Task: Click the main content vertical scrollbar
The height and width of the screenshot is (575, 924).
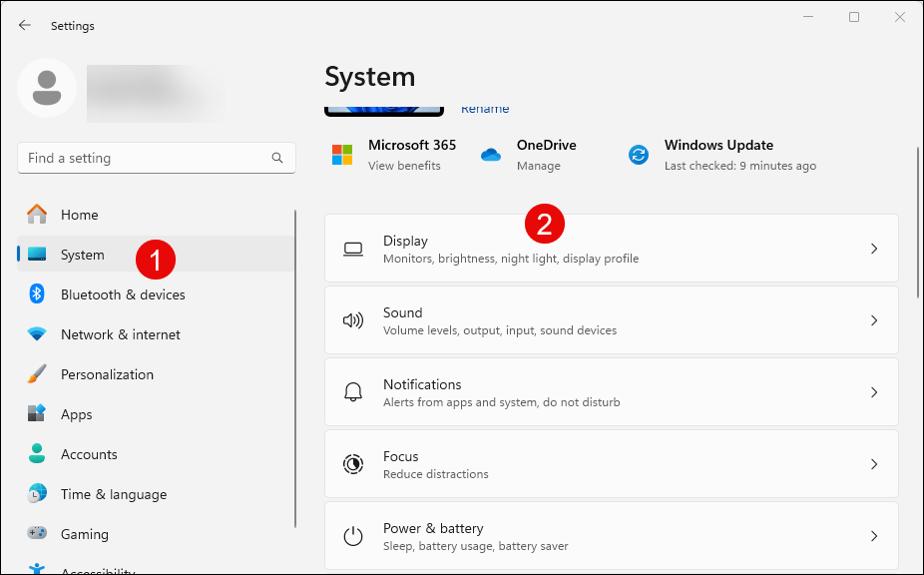Action: [918, 220]
